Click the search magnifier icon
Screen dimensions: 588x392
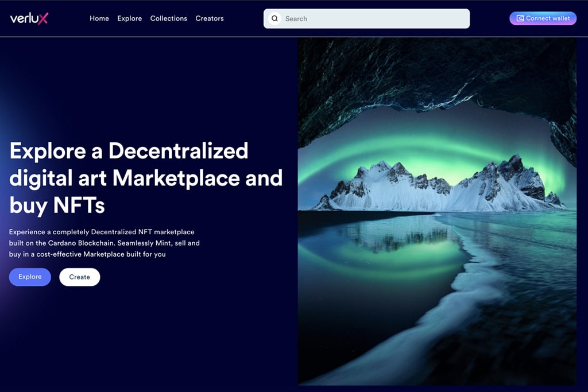pyautogui.click(x=276, y=18)
